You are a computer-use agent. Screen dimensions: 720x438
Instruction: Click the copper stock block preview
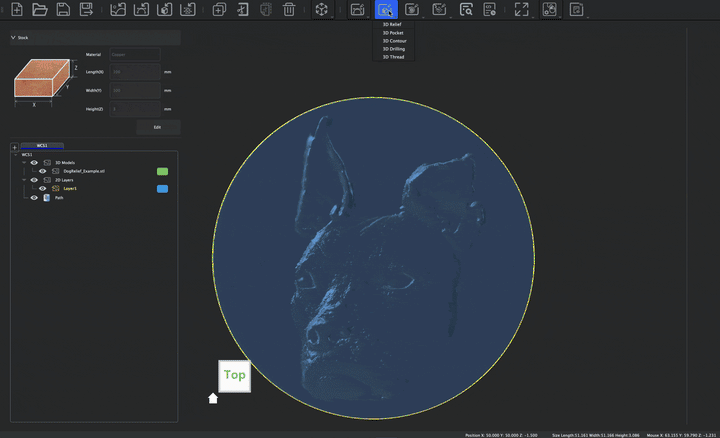click(42, 79)
